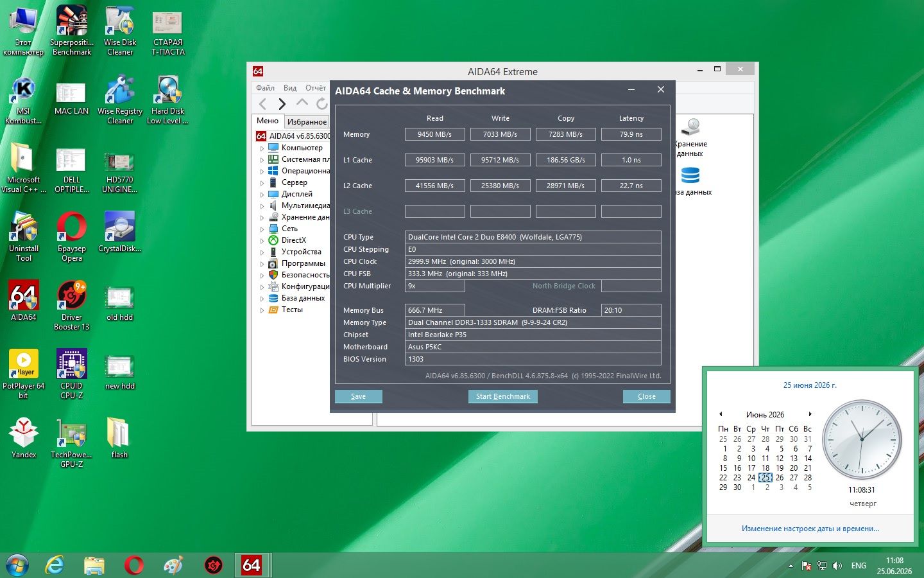Select day 26 in the calendar
The image size is (924, 578).
tap(780, 478)
